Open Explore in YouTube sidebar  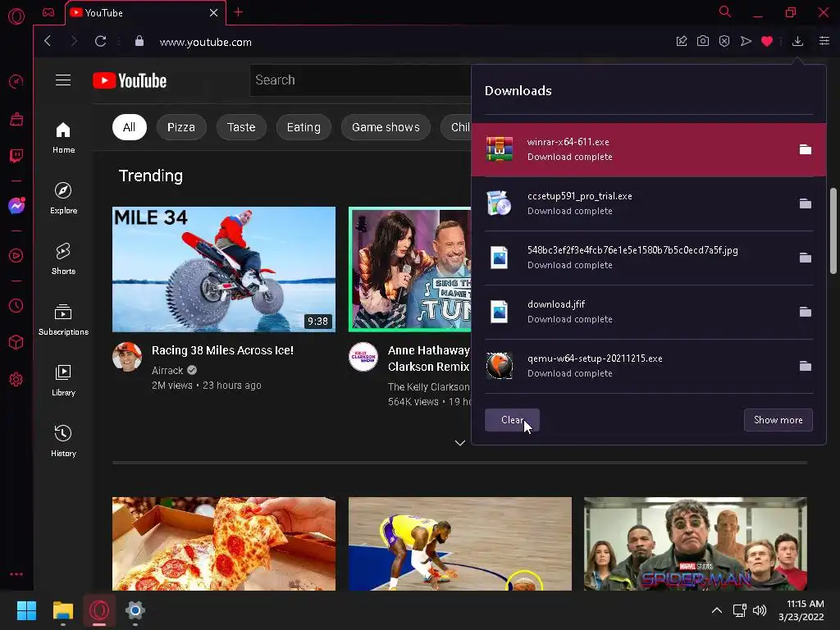(63, 199)
